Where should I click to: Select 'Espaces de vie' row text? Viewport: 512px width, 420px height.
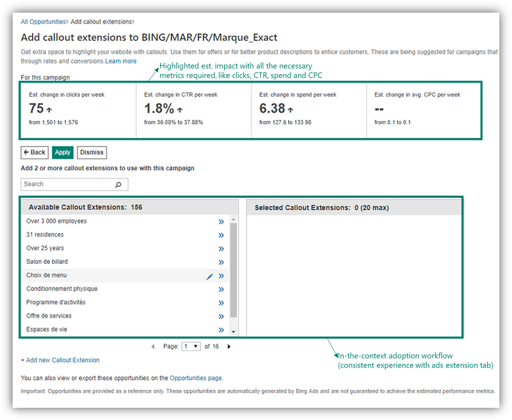point(47,330)
